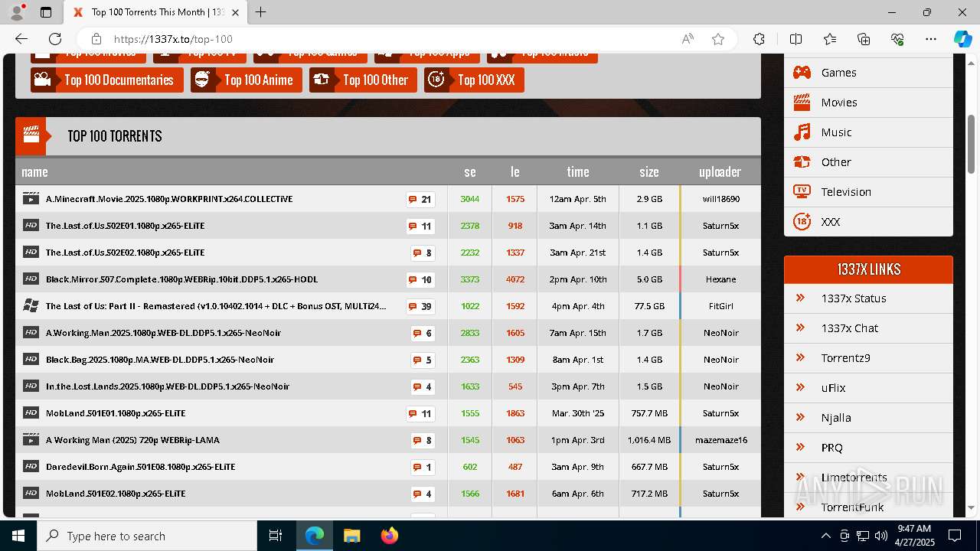This screenshot has height=551, width=980.
Task: Open Favorites list icon
Action: [830, 39]
